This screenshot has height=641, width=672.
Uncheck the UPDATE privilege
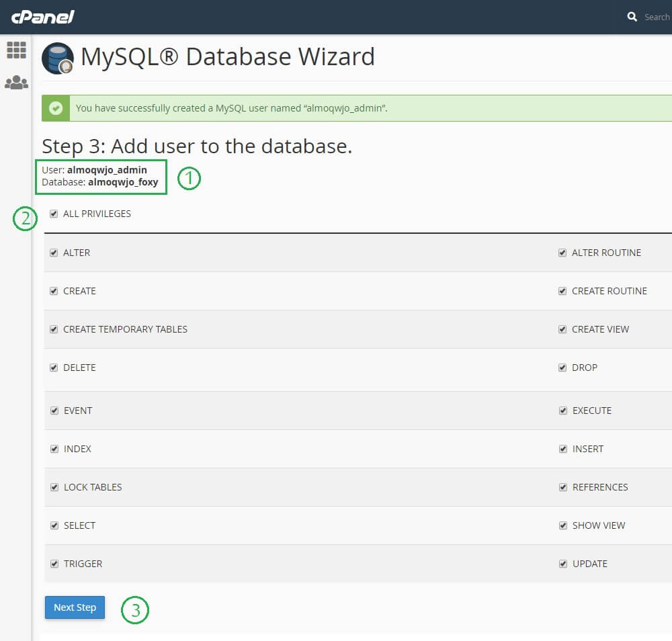click(x=563, y=564)
